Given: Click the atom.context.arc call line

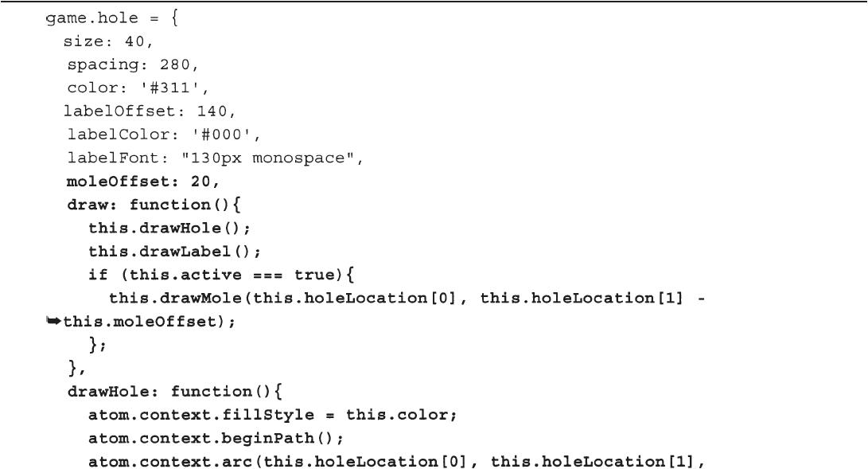Looking at the screenshot, I should tap(396, 461).
